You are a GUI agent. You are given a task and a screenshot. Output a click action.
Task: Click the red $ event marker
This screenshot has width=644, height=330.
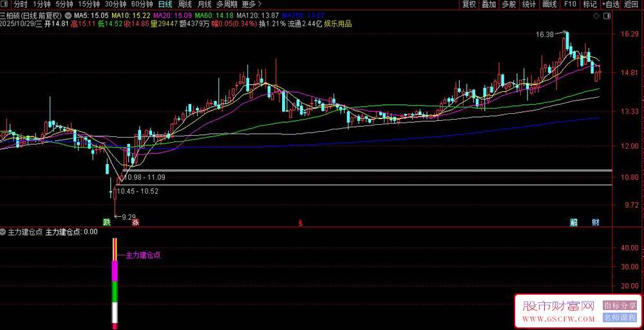pos(300,223)
